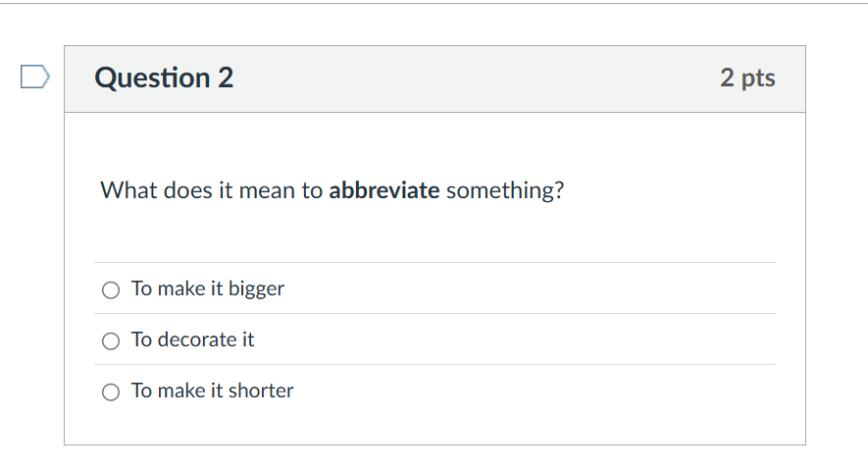Image resolution: width=868 pixels, height=470 pixels.
Task: Click the 'To decorate it' answer label
Action: click(x=192, y=339)
